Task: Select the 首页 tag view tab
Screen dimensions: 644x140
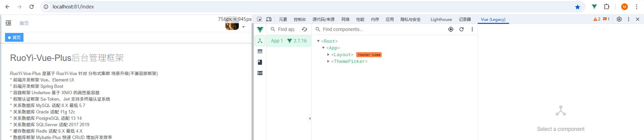Action: [x=14, y=37]
